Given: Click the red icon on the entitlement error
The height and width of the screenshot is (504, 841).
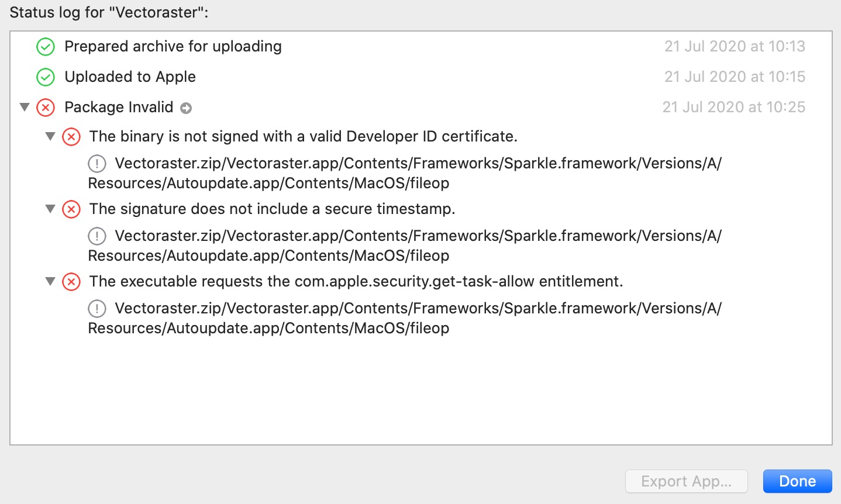Looking at the screenshot, I should click(x=71, y=282).
